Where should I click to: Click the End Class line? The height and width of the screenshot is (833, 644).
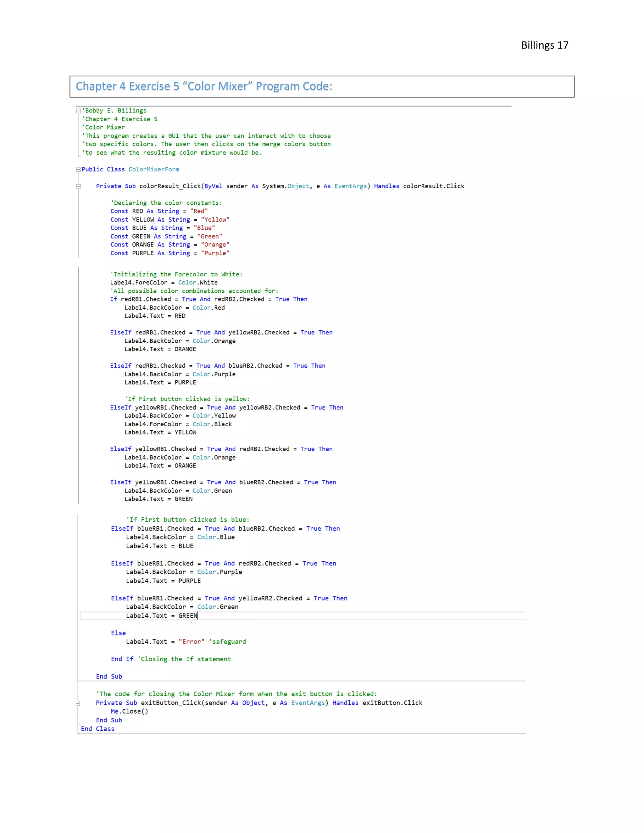click(x=98, y=729)
